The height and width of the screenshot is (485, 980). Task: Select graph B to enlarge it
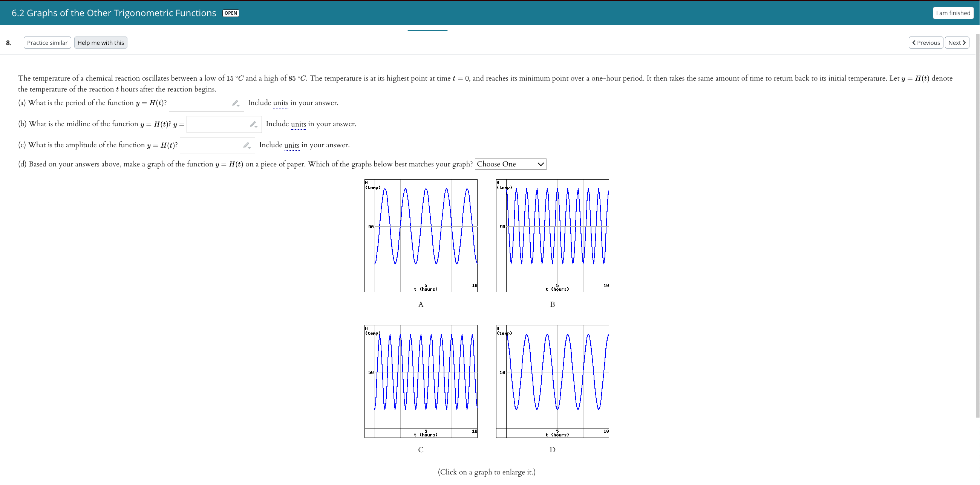click(552, 235)
